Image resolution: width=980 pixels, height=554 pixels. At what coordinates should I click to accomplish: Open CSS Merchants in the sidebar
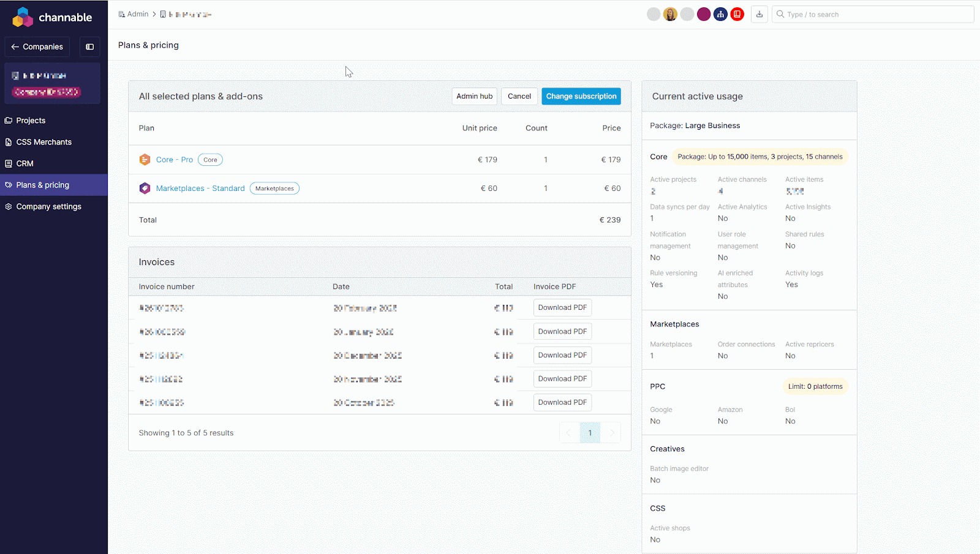[x=43, y=142]
